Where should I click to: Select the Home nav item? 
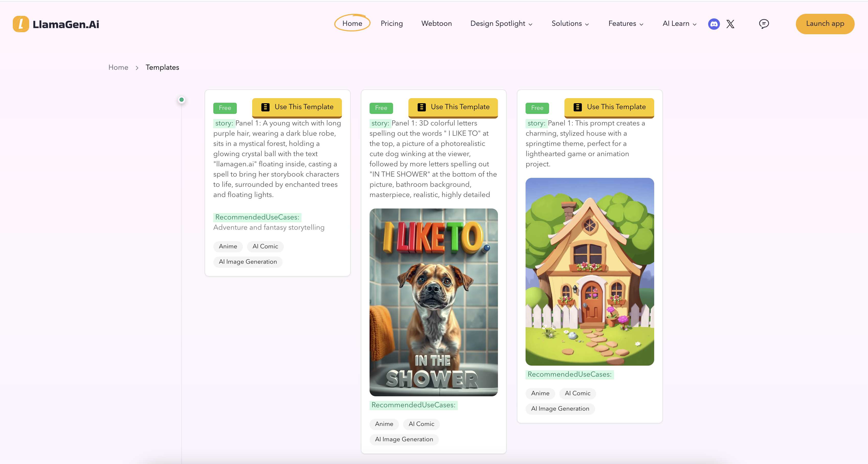[x=352, y=24]
